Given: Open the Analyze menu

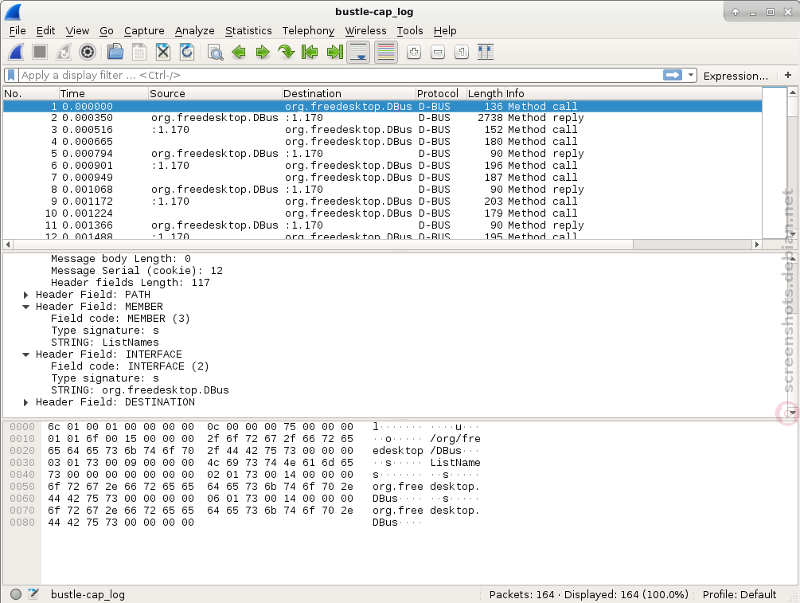Looking at the screenshot, I should point(194,31).
